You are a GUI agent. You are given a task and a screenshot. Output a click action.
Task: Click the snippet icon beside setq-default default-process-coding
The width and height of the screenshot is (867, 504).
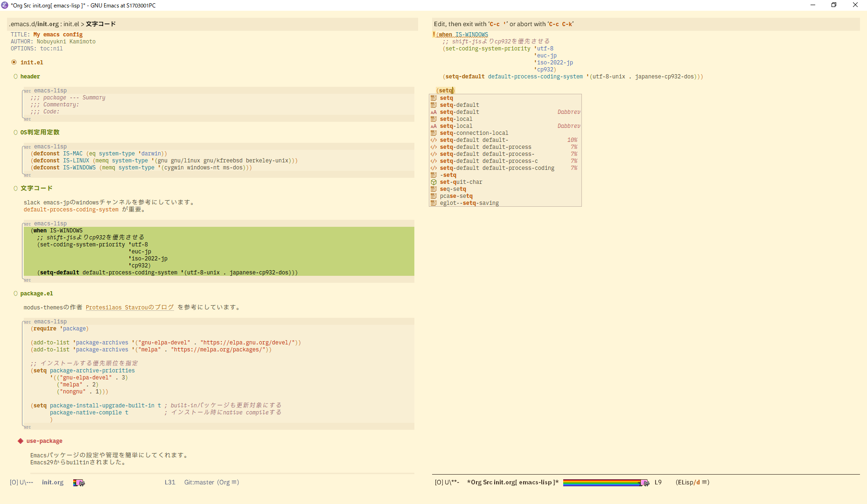click(433, 168)
